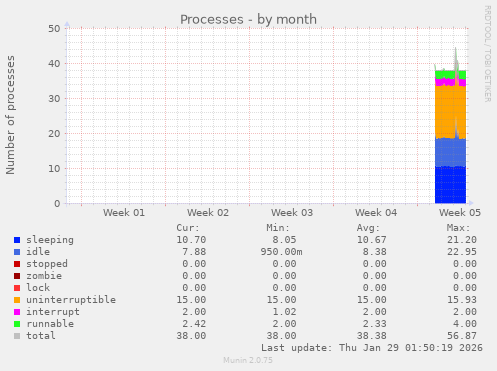The width and height of the screenshot is (497, 371).
Task: Click idle average value 8.38
Action: [375, 252]
